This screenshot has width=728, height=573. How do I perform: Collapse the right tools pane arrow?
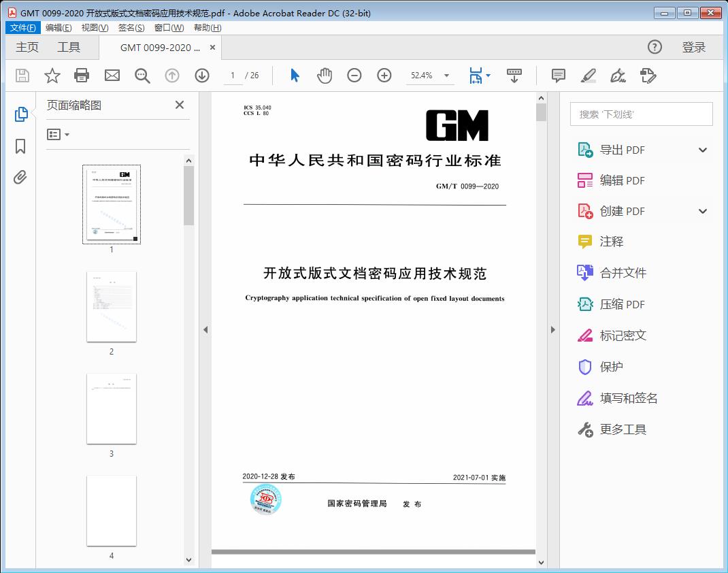[x=552, y=330]
